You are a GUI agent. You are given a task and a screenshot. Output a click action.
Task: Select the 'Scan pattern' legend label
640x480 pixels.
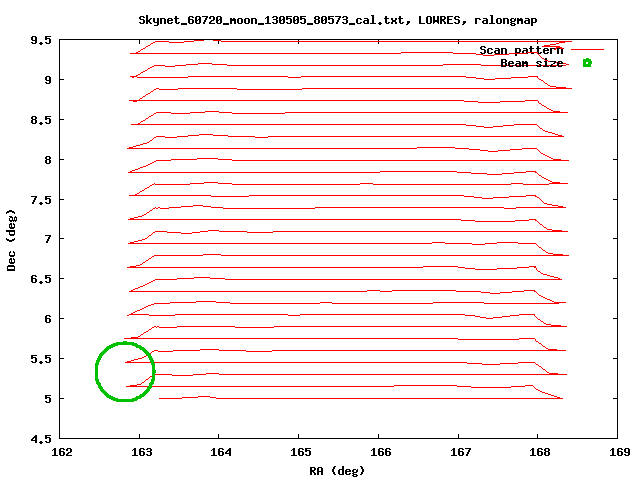click(x=521, y=50)
